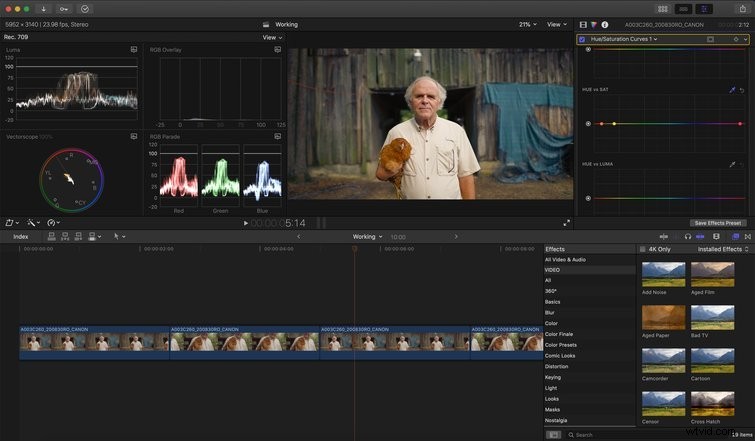Click the viewer play button

point(246,223)
